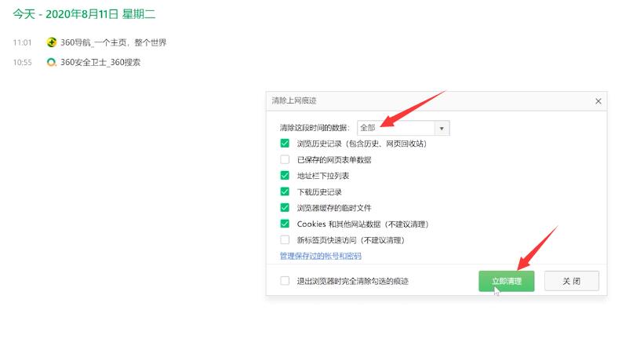Enable 退出浏览器时完全清除勾选的痕迹 checkbox
This screenshot has width=644, height=339.
coord(285,281)
